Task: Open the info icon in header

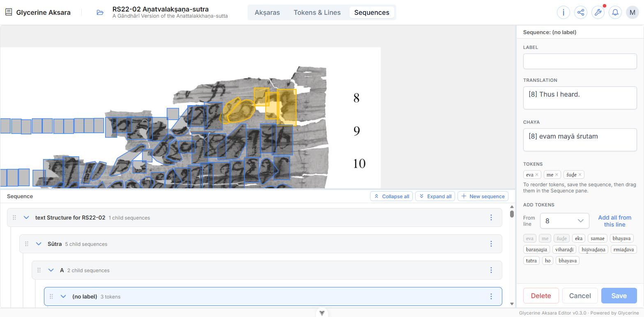Action: (563, 12)
